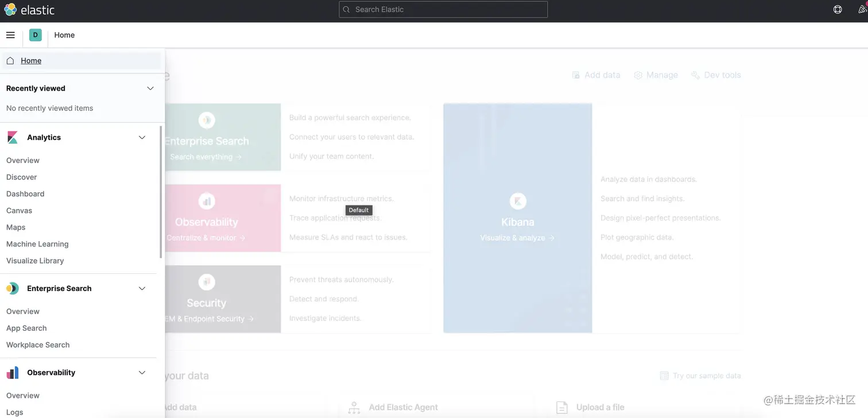Open Canvas in the sidebar
868x418 pixels.
19,210
